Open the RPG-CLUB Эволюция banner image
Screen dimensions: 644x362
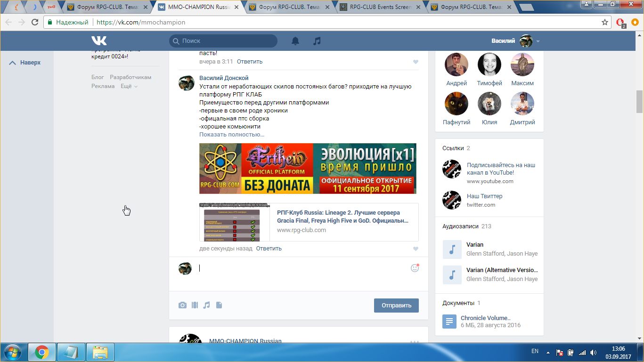coord(308,169)
